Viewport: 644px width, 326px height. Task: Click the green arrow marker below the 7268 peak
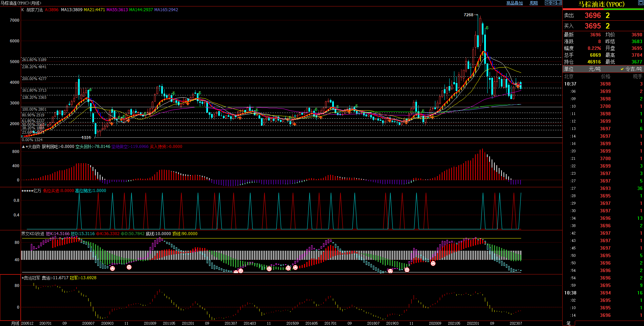coord(487,28)
